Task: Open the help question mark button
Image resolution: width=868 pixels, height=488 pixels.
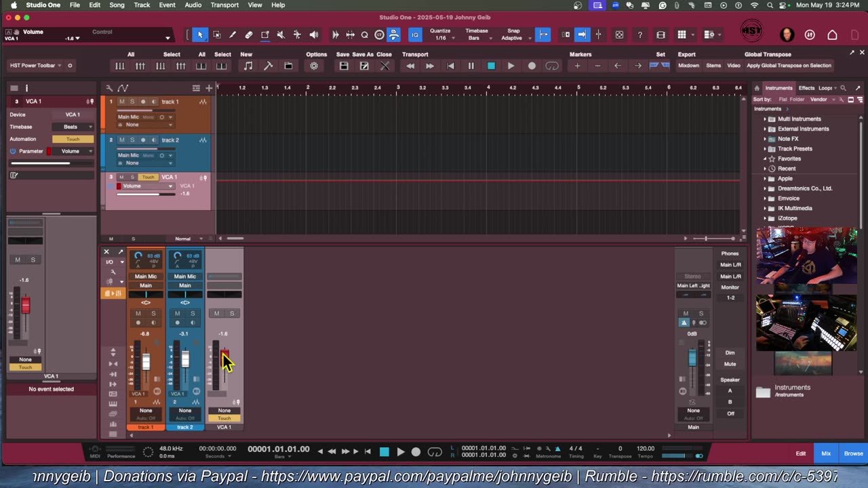Action: [640, 35]
